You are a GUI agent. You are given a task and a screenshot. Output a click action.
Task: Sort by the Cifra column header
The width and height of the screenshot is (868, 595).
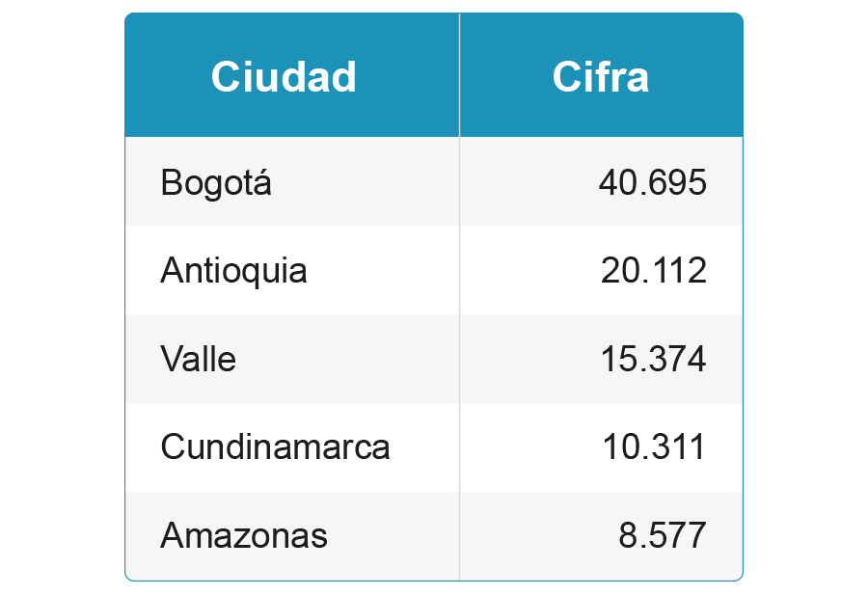600,77
